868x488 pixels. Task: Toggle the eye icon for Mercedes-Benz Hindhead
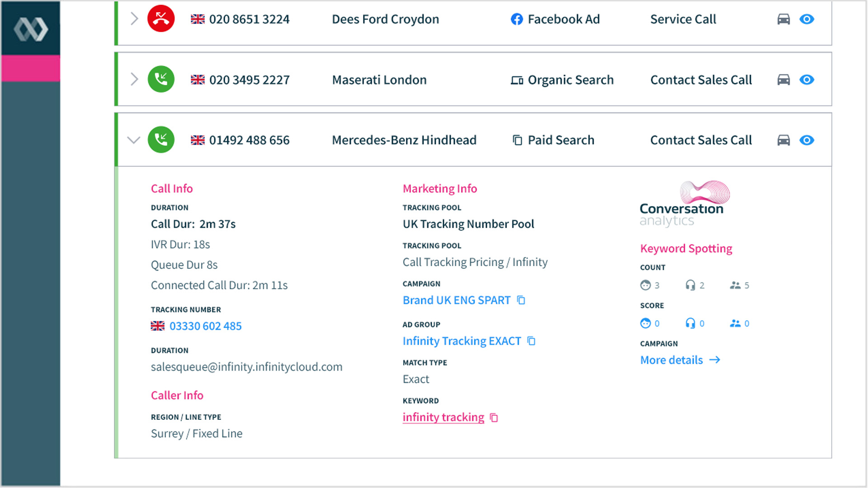coord(807,141)
